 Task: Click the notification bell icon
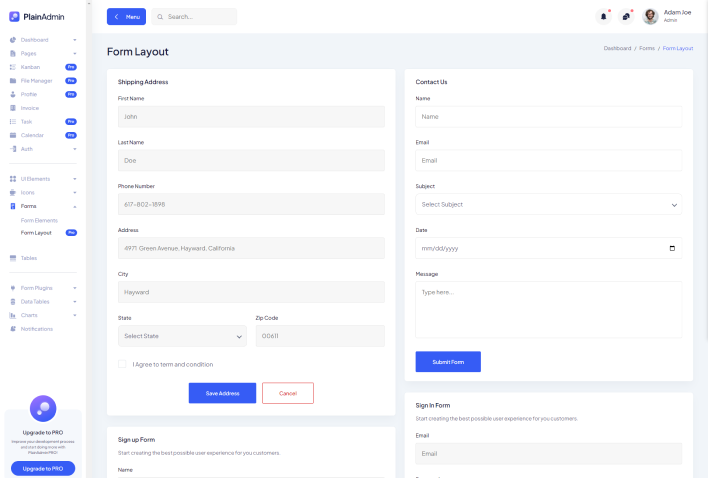click(603, 17)
